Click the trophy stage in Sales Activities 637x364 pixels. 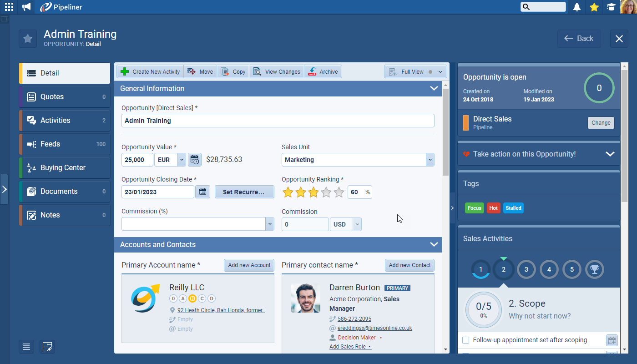(x=594, y=269)
